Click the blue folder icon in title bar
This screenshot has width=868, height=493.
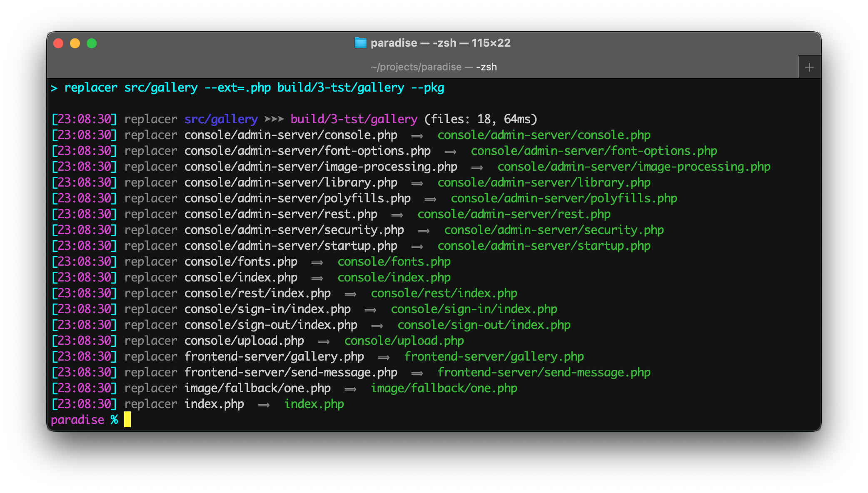click(x=360, y=43)
